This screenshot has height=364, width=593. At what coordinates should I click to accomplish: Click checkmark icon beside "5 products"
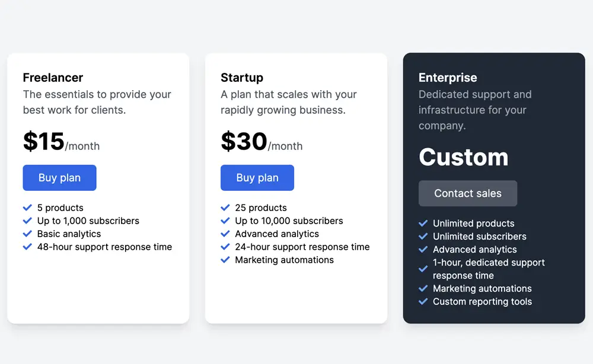point(27,207)
